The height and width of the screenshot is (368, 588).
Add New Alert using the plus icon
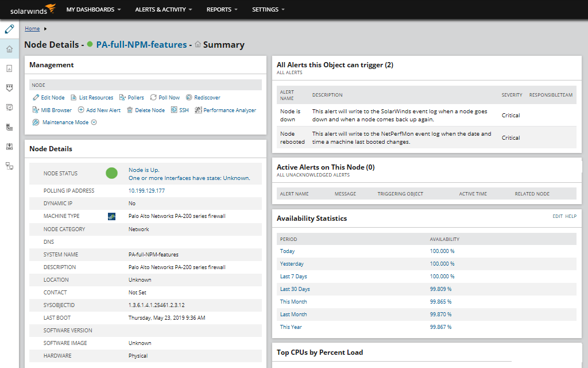click(x=82, y=109)
